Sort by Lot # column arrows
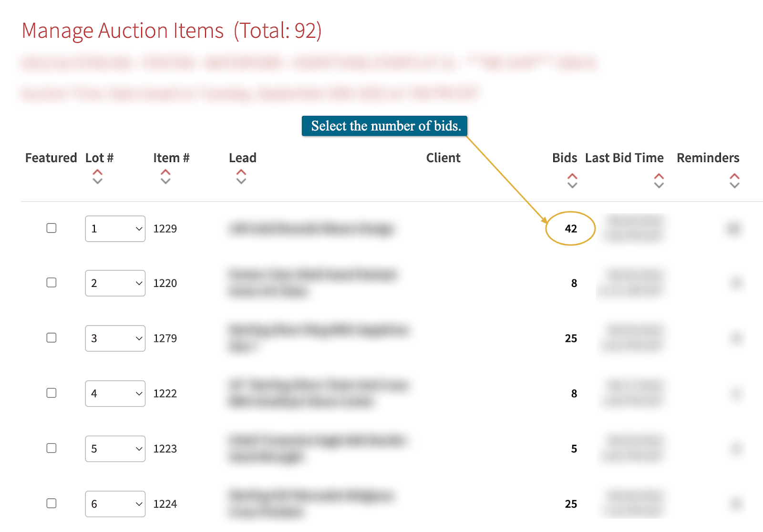The image size is (763, 532). 97,176
